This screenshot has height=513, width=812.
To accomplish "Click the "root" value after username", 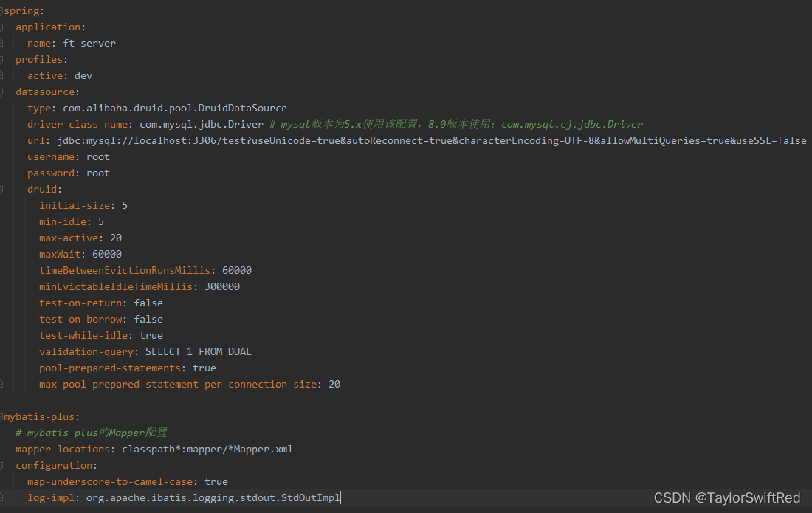I will [98, 156].
